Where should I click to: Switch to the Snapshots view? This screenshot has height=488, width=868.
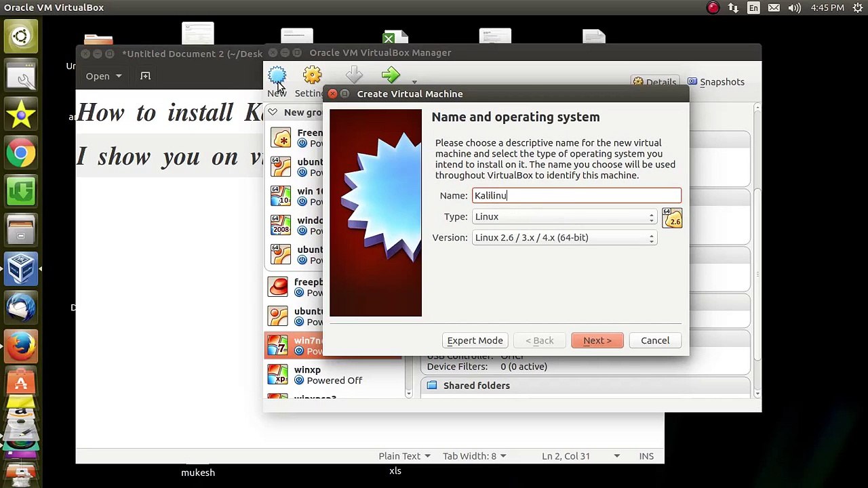point(715,82)
